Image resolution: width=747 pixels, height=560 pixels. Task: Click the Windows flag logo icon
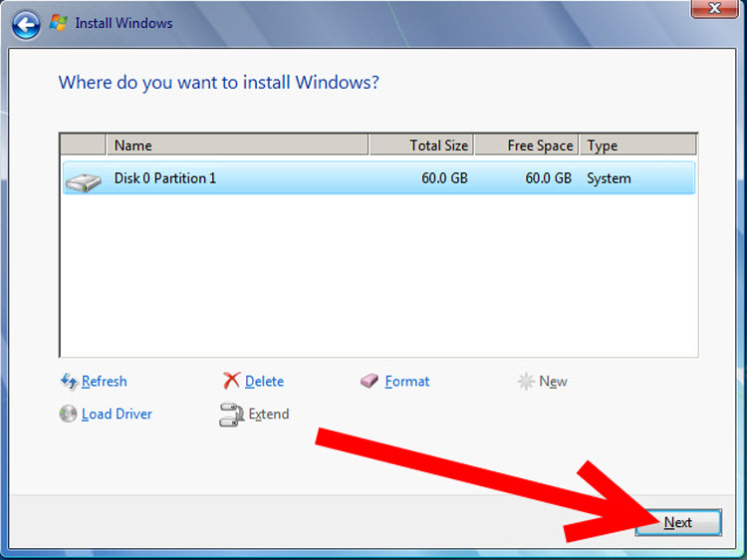click(59, 22)
